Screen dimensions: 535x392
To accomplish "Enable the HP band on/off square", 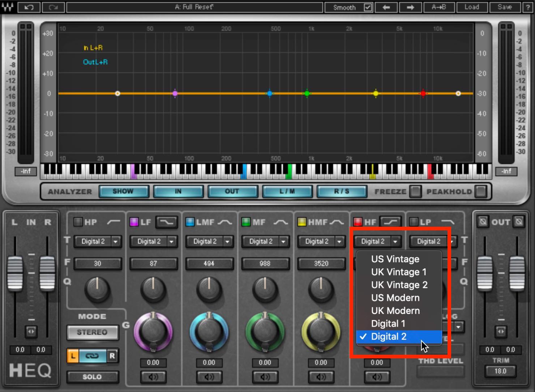I will tap(78, 222).
